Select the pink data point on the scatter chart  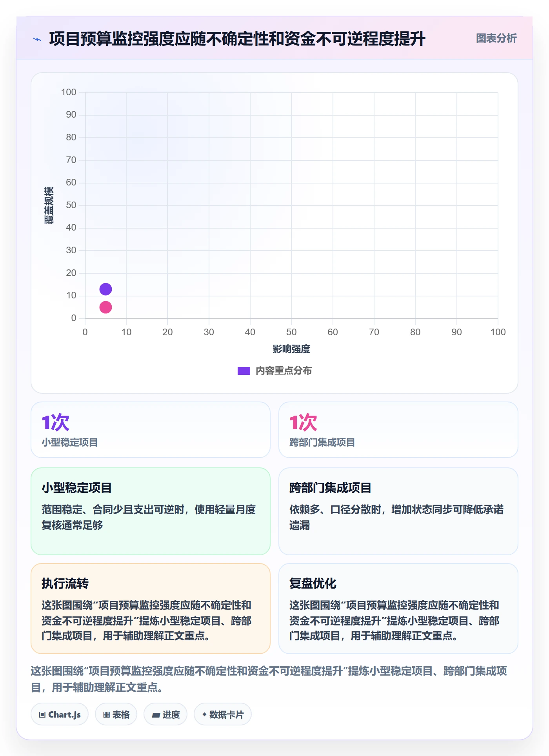(105, 307)
